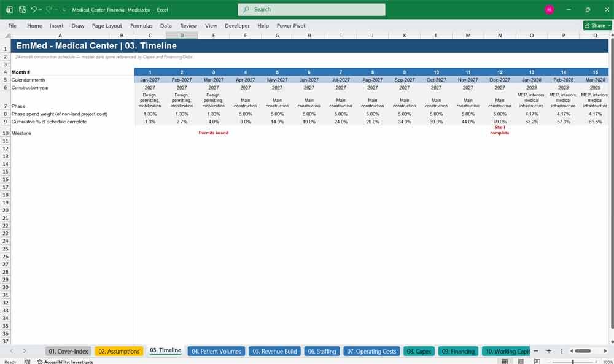Image resolution: width=614 pixels, height=364 pixels.
Task: Select column D header
Action: 182,35
